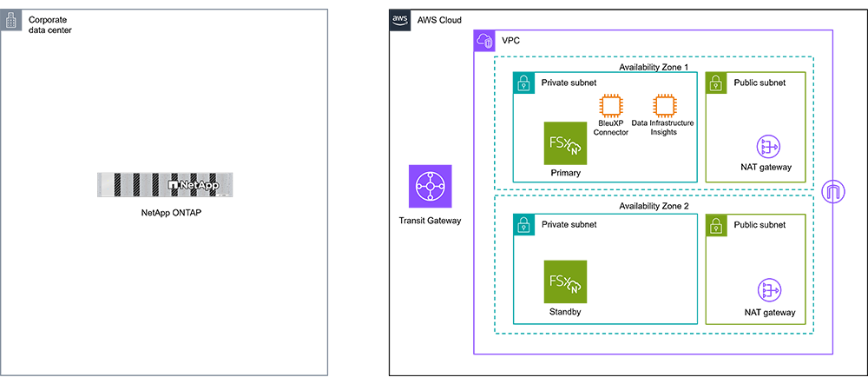Select 'Public subnet' label in Availability Zone 2
The image size is (868, 384).
(x=759, y=224)
